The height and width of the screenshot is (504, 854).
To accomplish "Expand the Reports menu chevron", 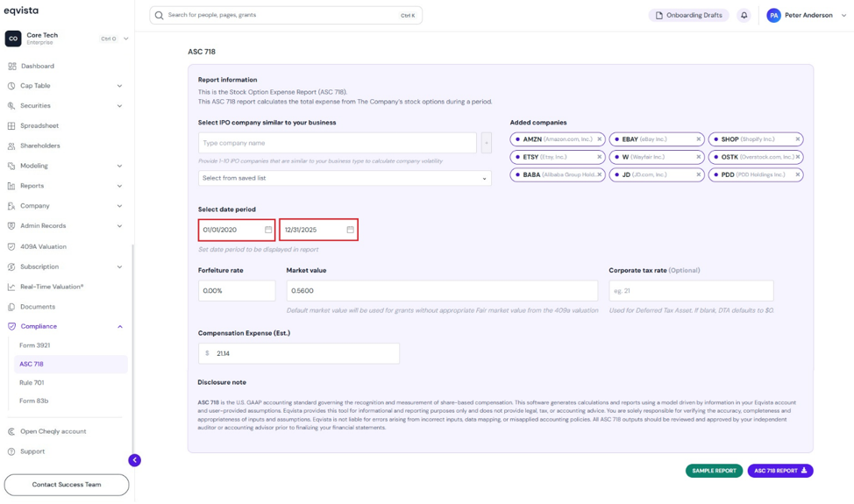I will (x=119, y=186).
